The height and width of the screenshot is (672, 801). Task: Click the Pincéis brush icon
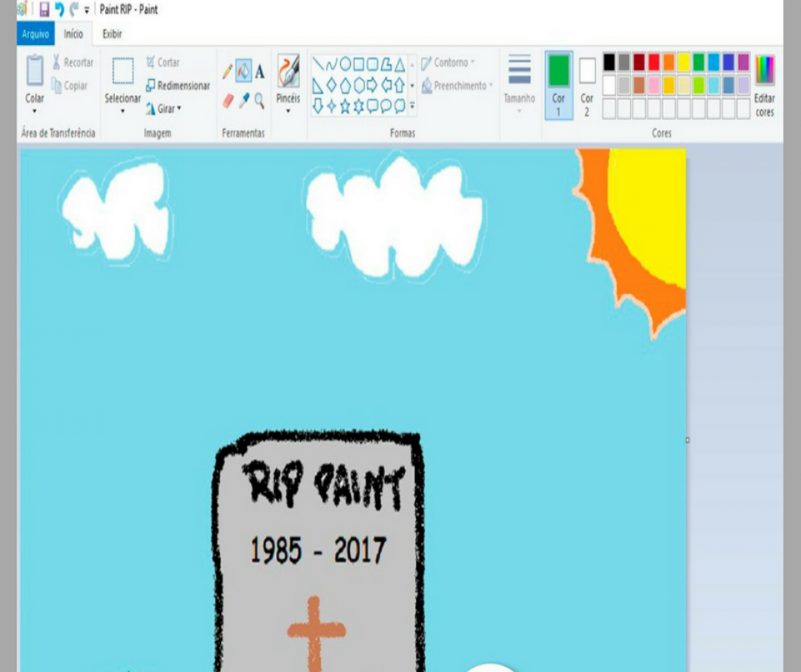tap(288, 71)
